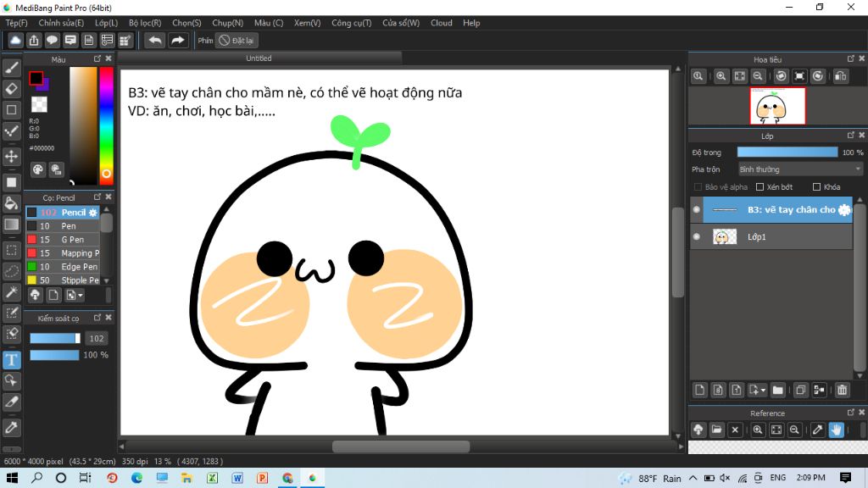Click the Redo arrow
Viewport: 868px width, 488px height.
coord(178,41)
